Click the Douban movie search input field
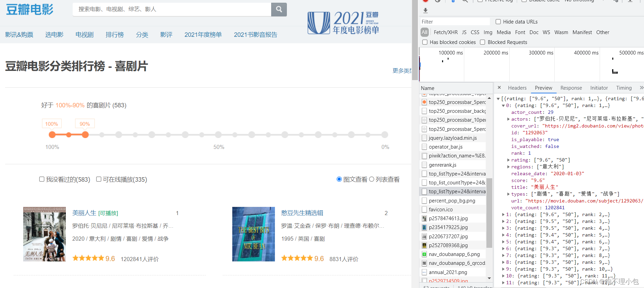 tap(172, 9)
